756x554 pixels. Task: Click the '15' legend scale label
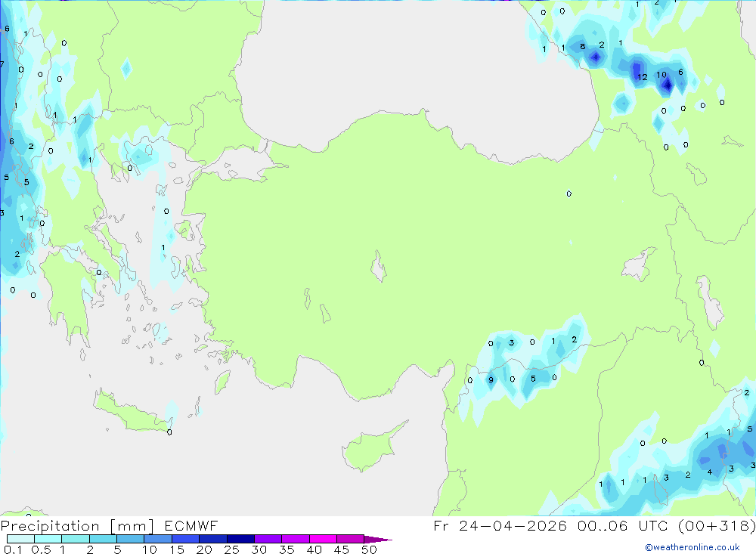coord(177,549)
